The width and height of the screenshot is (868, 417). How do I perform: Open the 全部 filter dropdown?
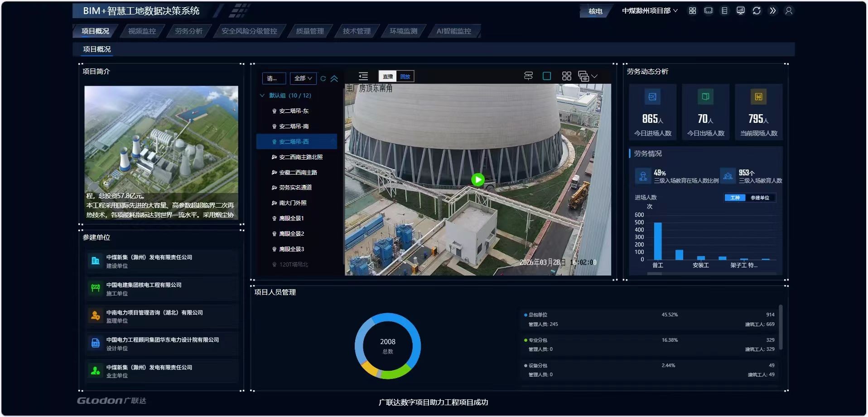(303, 78)
